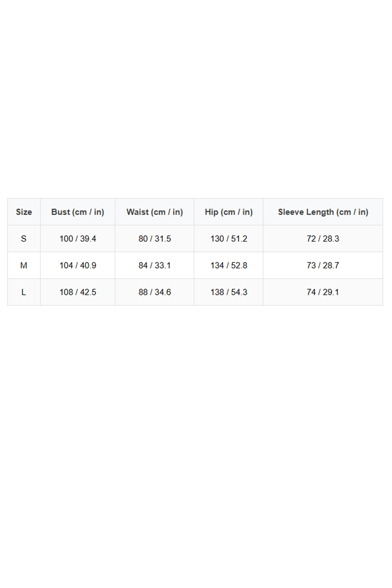Click the Size column header
Viewport: 392px width, 588px height.
tap(24, 212)
